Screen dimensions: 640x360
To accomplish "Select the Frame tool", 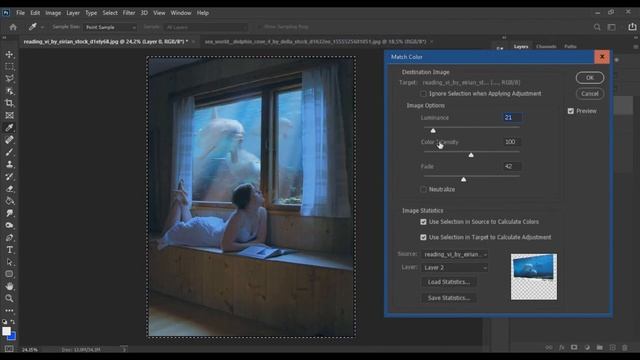I will (9, 116).
